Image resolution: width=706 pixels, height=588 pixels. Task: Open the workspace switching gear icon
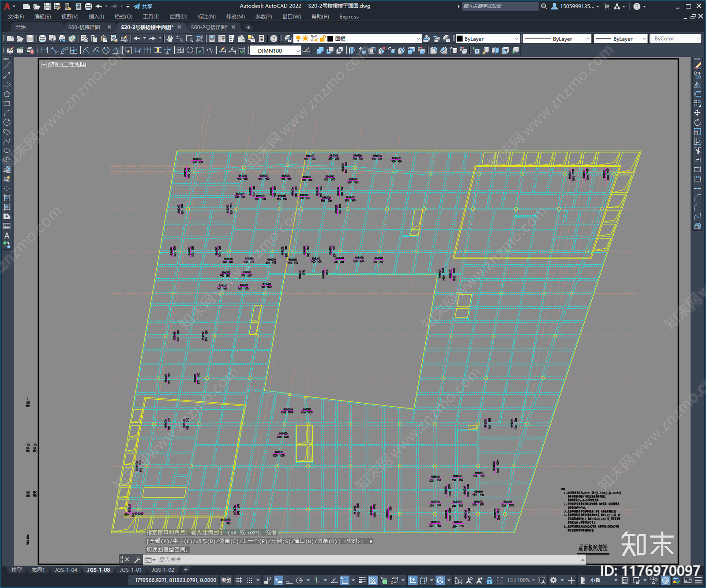(553, 580)
